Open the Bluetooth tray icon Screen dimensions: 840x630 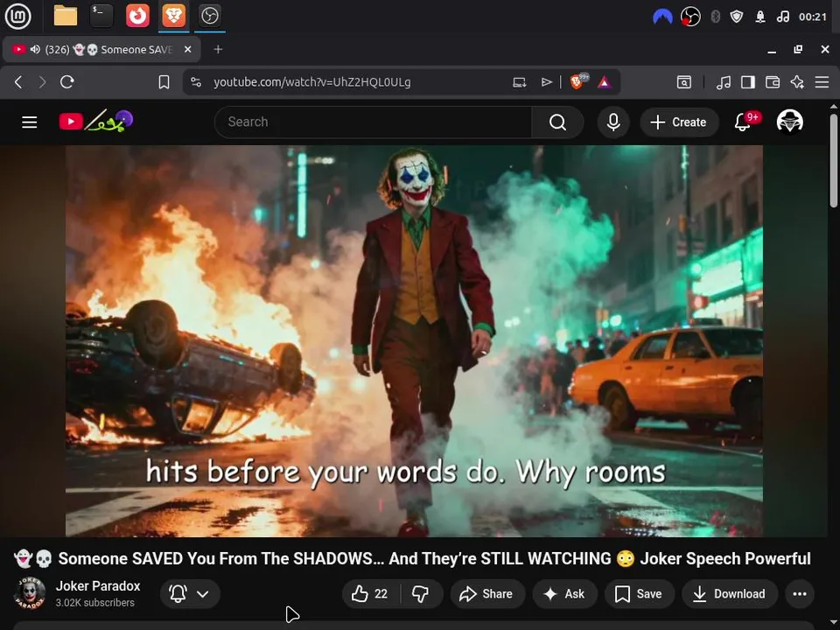point(715,17)
